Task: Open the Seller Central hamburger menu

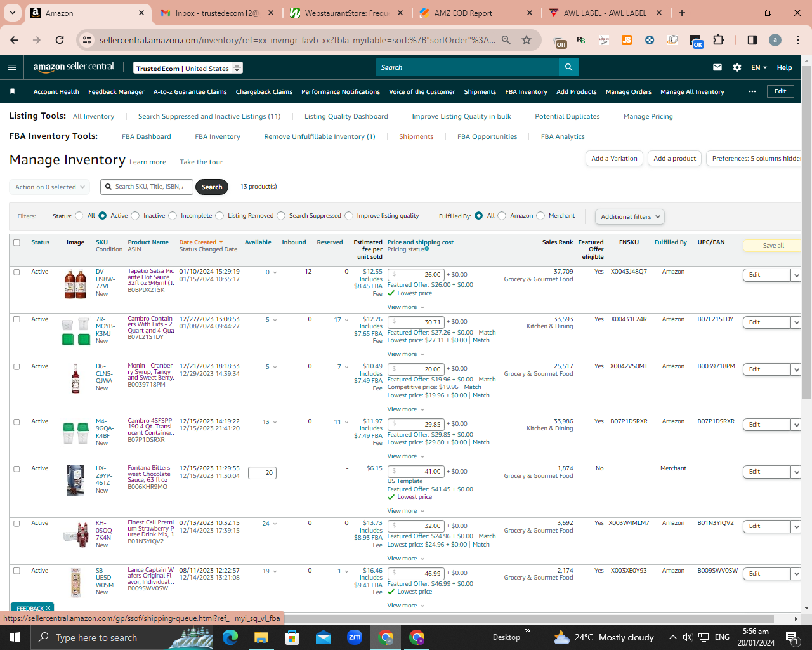Action: click(12, 67)
